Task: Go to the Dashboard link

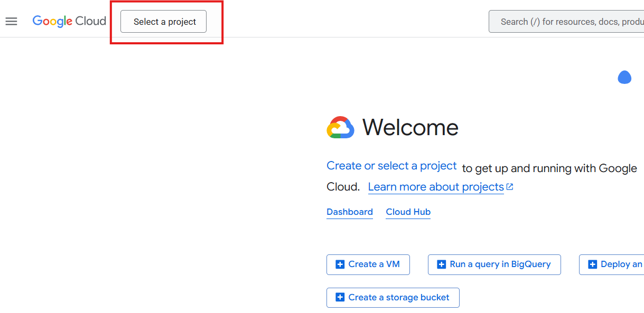Action: (x=350, y=212)
